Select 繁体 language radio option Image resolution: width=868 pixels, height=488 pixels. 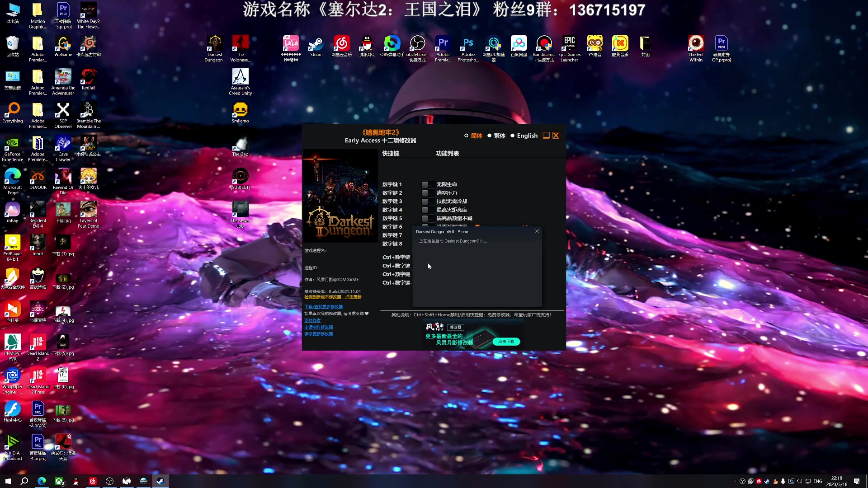coord(490,136)
